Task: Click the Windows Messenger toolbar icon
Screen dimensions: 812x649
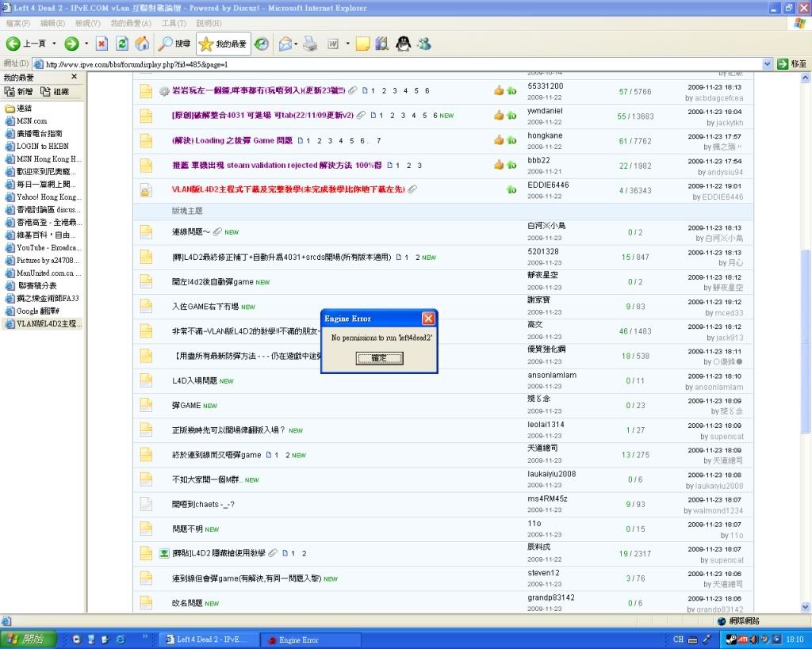Action: (x=424, y=44)
